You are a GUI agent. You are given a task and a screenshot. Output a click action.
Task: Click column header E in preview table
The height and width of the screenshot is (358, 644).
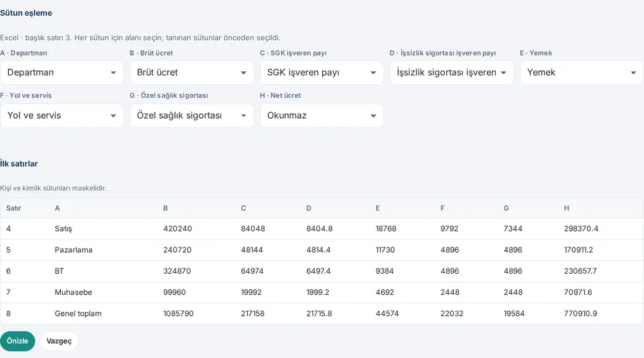tap(378, 208)
